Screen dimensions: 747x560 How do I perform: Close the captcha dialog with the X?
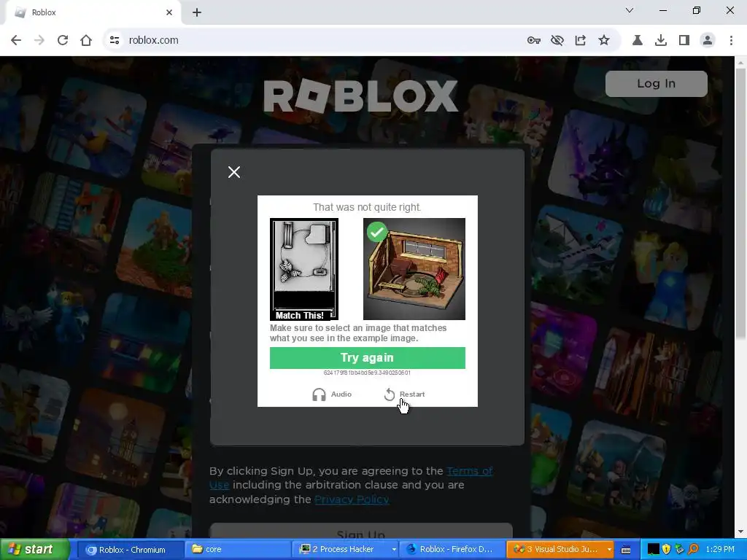point(234,172)
